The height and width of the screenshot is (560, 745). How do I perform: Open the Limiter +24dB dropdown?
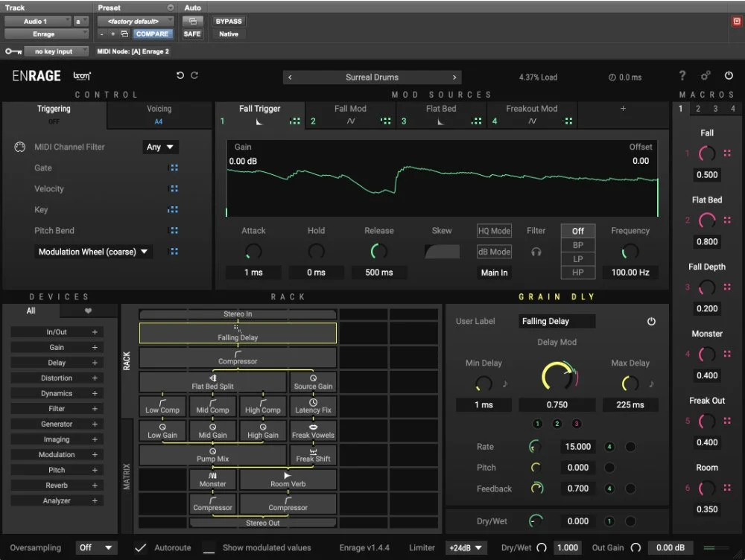466,547
